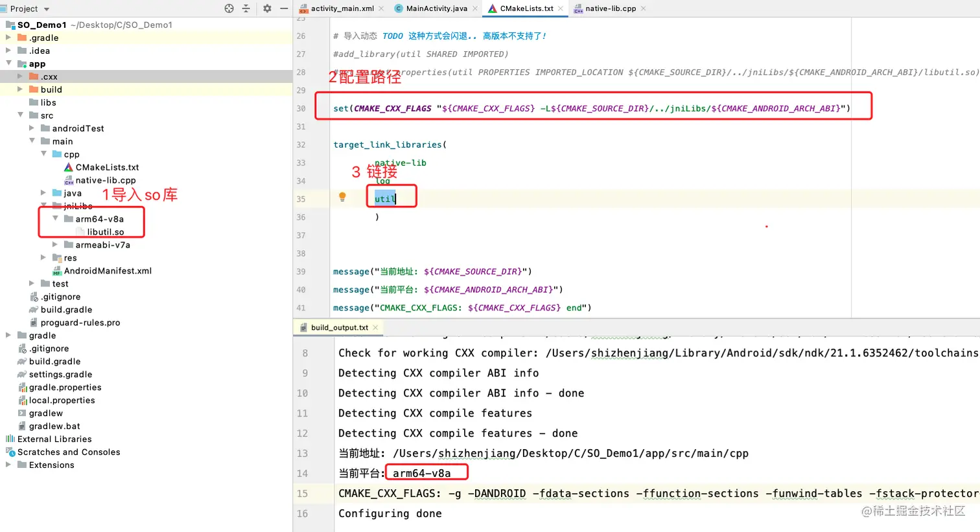The width and height of the screenshot is (980, 532).
Task: Click the CMAKE_CXX_FLAGS set line
Action: [592, 108]
